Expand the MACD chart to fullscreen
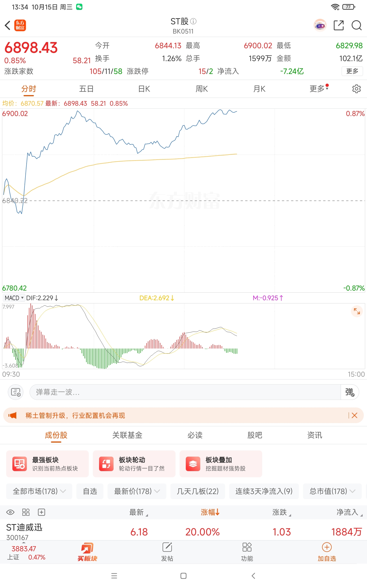Image resolution: width=367 pixels, height=588 pixels. 356,311
